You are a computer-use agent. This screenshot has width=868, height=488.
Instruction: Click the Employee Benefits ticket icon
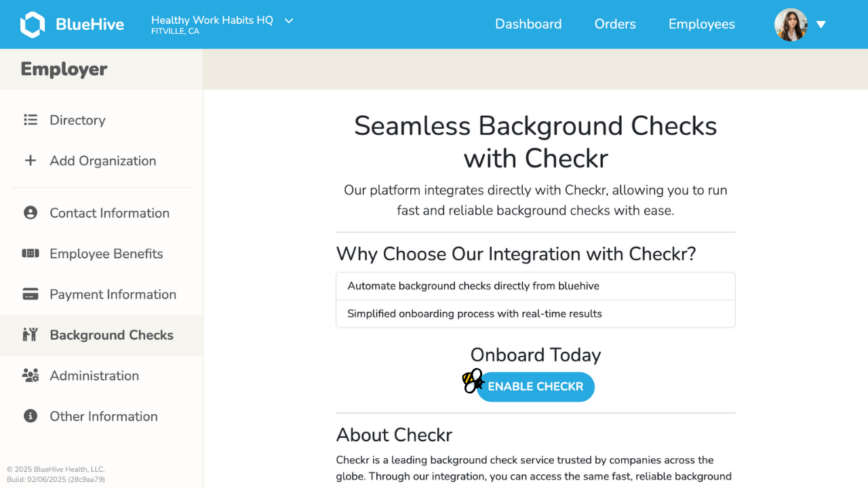click(31, 253)
